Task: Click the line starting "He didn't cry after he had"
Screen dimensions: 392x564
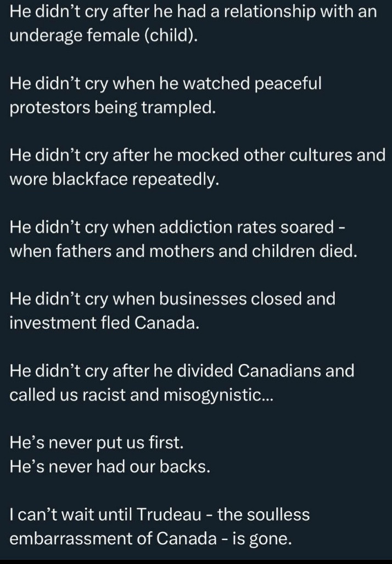Action: point(193,13)
